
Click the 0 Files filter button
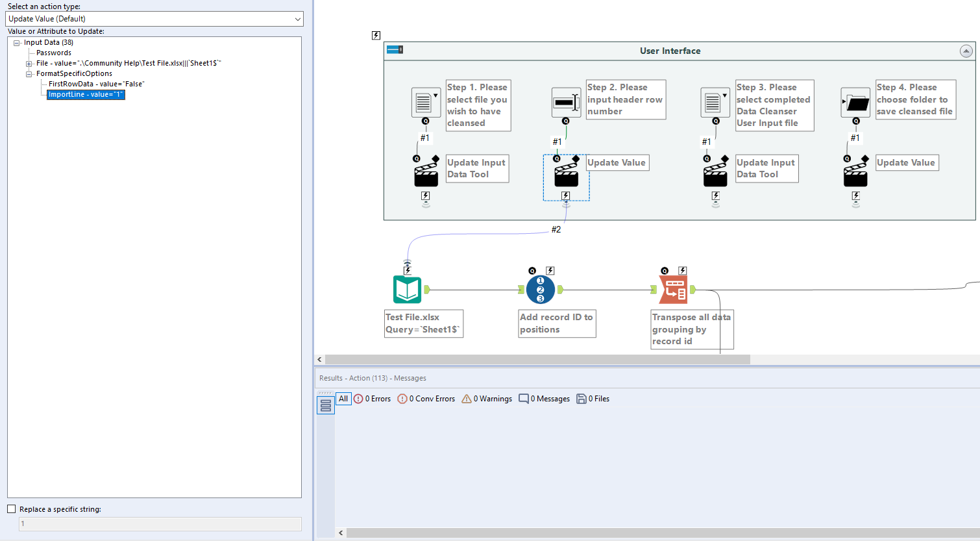pyautogui.click(x=593, y=398)
